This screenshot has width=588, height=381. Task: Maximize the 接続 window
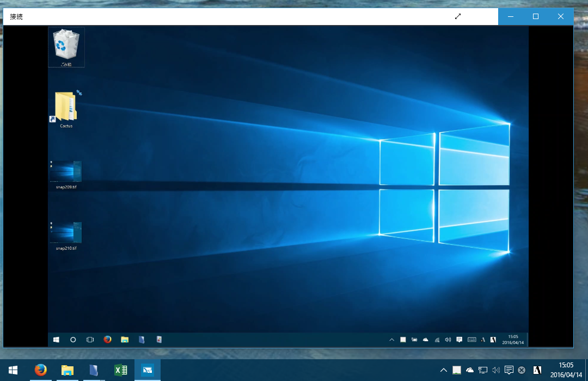(x=536, y=16)
